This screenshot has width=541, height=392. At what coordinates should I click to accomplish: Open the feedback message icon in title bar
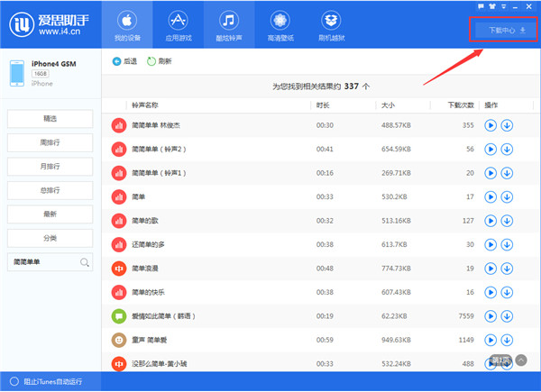(x=481, y=6)
